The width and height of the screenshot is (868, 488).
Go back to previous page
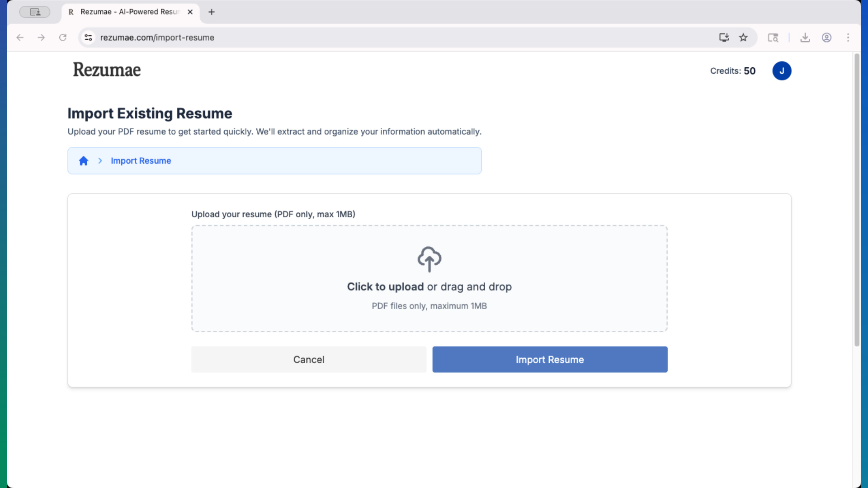(x=20, y=38)
